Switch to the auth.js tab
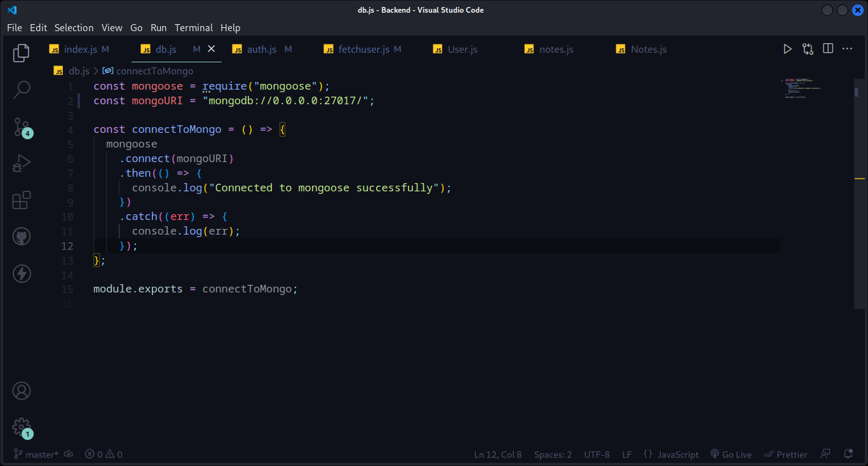Image resolution: width=868 pixels, height=466 pixels. 261,50
